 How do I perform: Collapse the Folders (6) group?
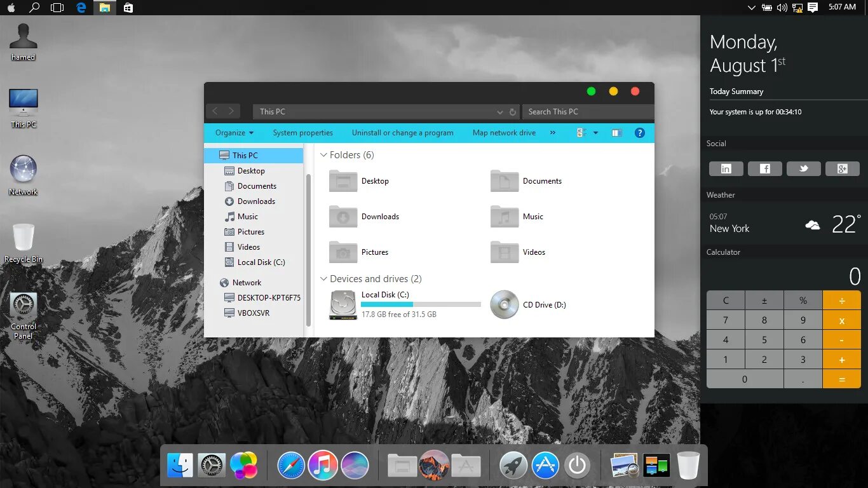tap(324, 155)
